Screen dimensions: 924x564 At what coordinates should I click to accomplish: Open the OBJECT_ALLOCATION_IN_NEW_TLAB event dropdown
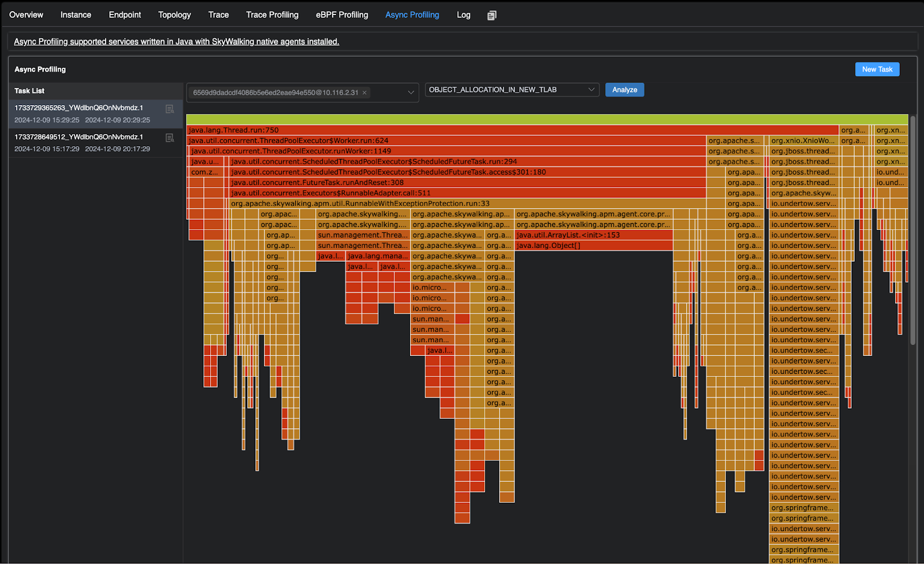pos(511,90)
